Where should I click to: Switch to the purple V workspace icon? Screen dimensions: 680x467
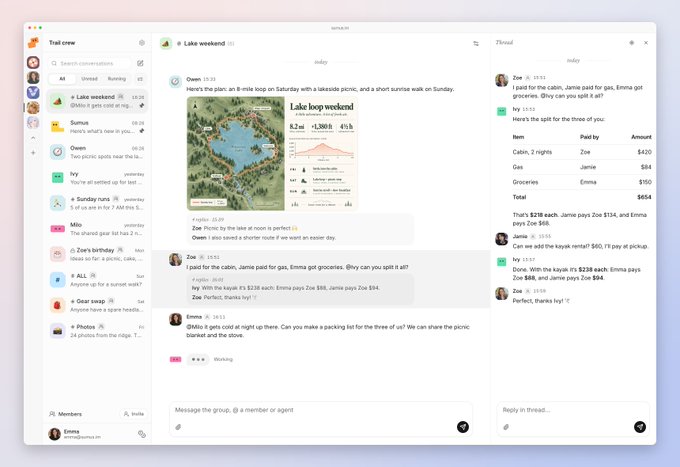pos(33,92)
